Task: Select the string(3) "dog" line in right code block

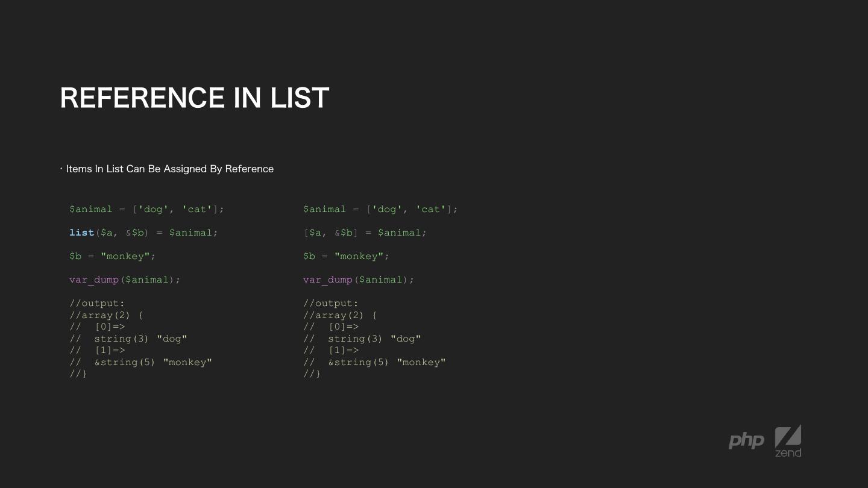Action: [x=362, y=339]
